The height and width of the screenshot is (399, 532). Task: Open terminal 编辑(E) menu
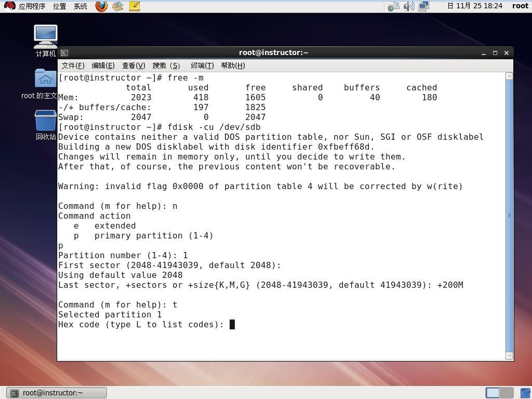pyautogui.click(x=103, y=65)
